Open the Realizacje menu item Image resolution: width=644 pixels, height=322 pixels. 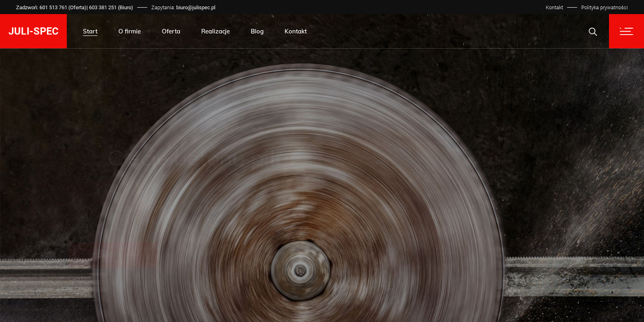click(x=215, y=31)
